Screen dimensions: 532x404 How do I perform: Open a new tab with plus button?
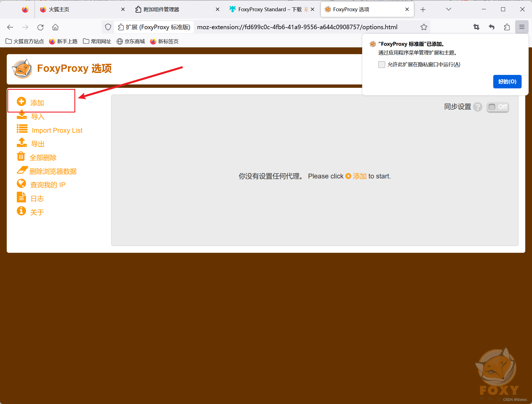423,10
